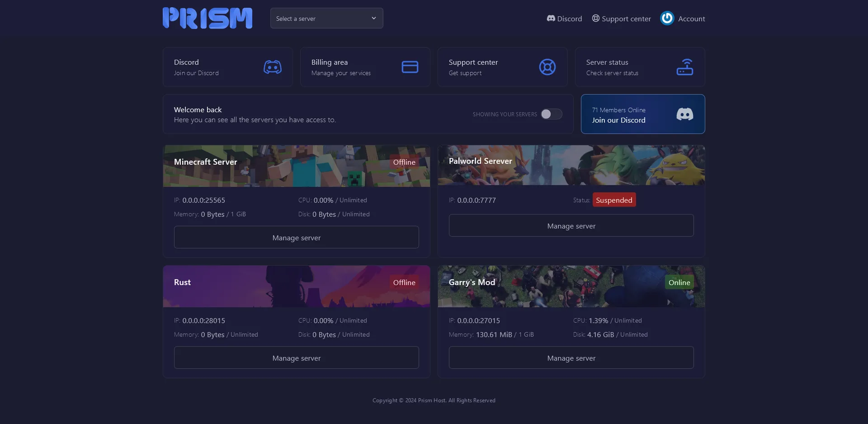
Task: Click Manage server under Rust
Action: coord(296,358)
